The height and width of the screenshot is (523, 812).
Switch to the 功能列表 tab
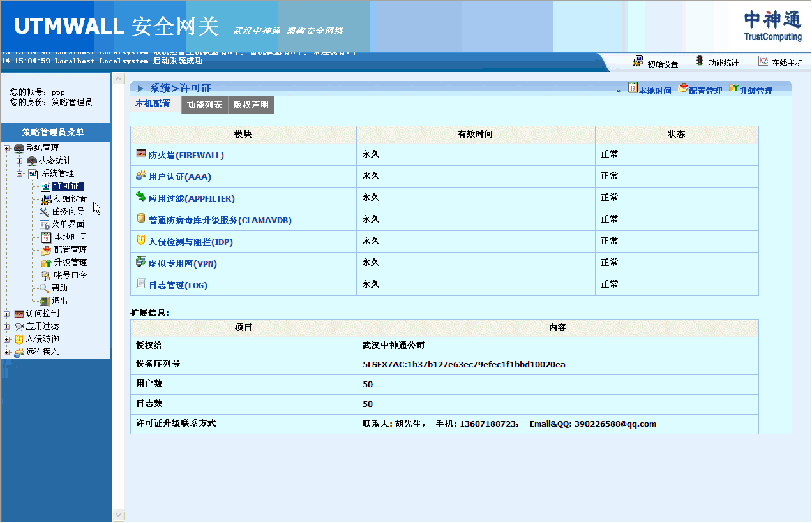pyautogui.click(x=204, y=105)
